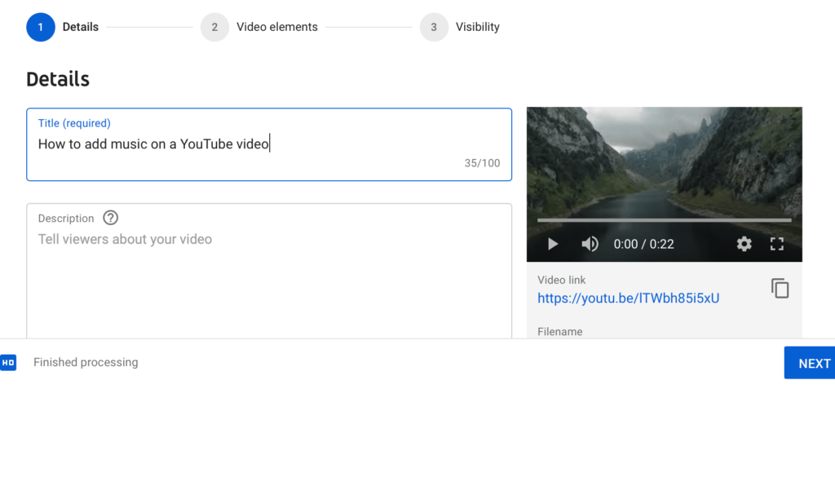Mute the video preview volume
The width and height of the screenshot is (835, 504).
(x=590, y=244)
